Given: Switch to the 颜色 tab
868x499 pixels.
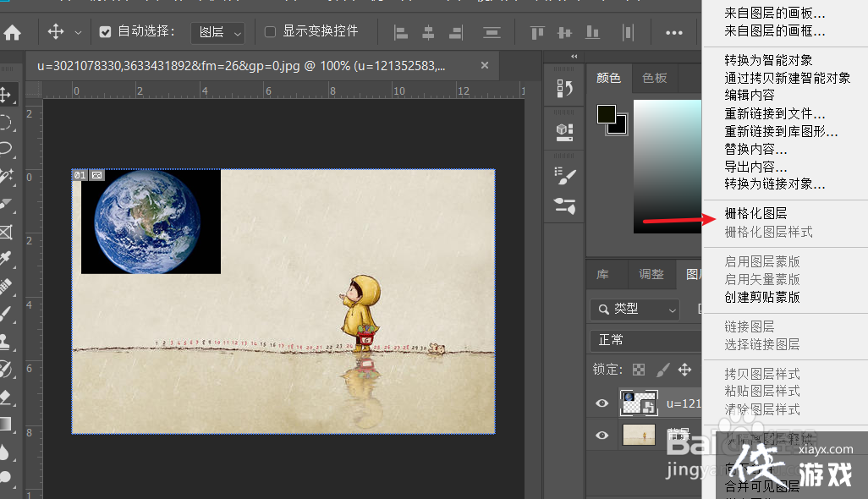Looking at the screenshot, I should click(608, 78).
